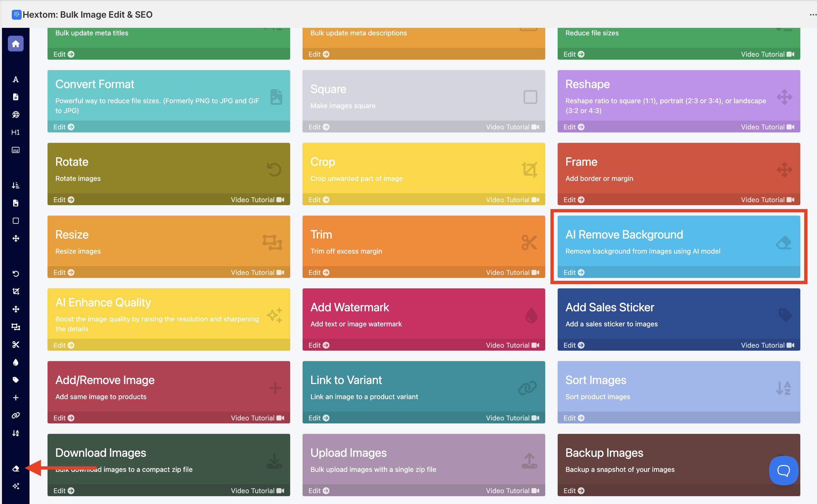Screen dimensions: 817x504
Task: Click the rotate icon in left sidebar
Action: click(16, 274)
